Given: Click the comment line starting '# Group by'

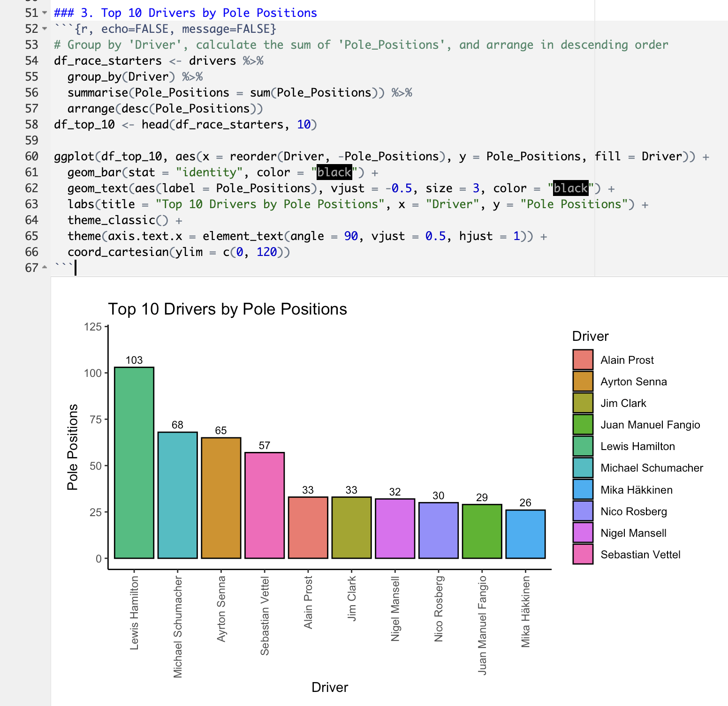Looking at the screenshot, I should tap(361, 45).
